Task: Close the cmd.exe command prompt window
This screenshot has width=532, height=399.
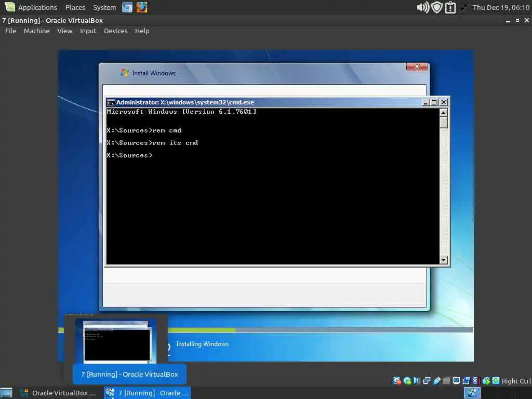Action: click(x=444, y=102)
